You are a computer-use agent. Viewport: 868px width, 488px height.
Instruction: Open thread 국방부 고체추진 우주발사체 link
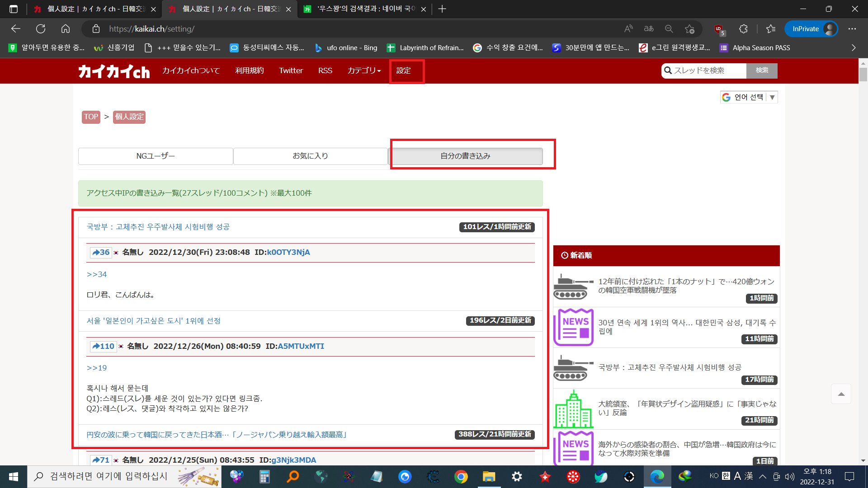click(x=158, y=227)
